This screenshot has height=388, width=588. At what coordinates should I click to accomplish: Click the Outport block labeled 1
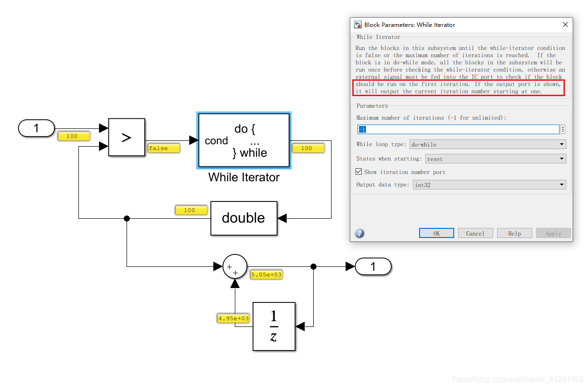tap(373, 266)
